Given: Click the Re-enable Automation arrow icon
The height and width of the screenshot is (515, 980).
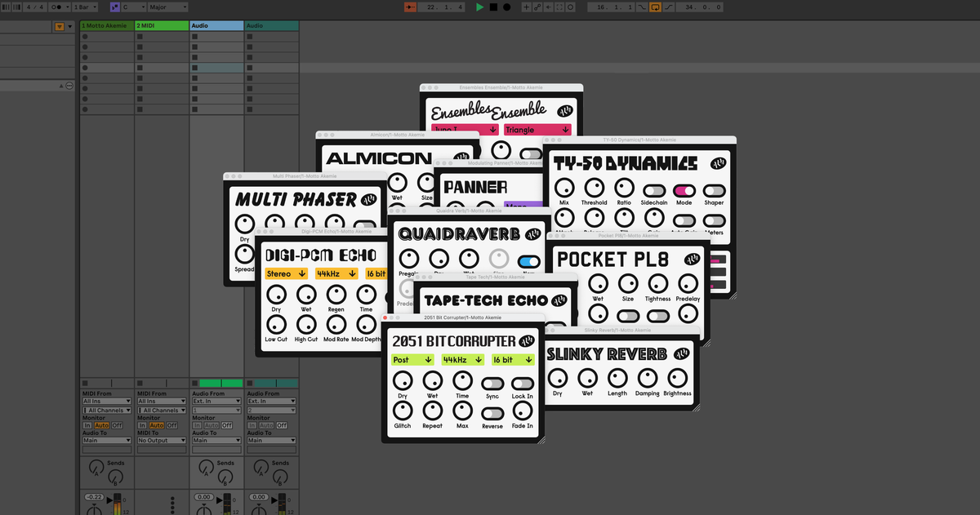Looking at the screenshot, I should (548, 7).
